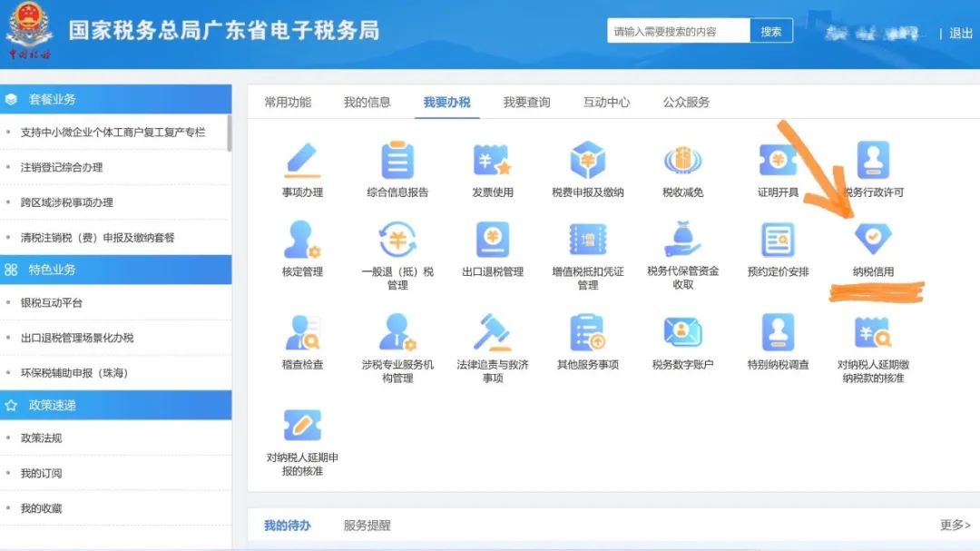Open 综合信息报告 clipboard icon
This screenshot has width=980, height=551.
click(397, 160)
